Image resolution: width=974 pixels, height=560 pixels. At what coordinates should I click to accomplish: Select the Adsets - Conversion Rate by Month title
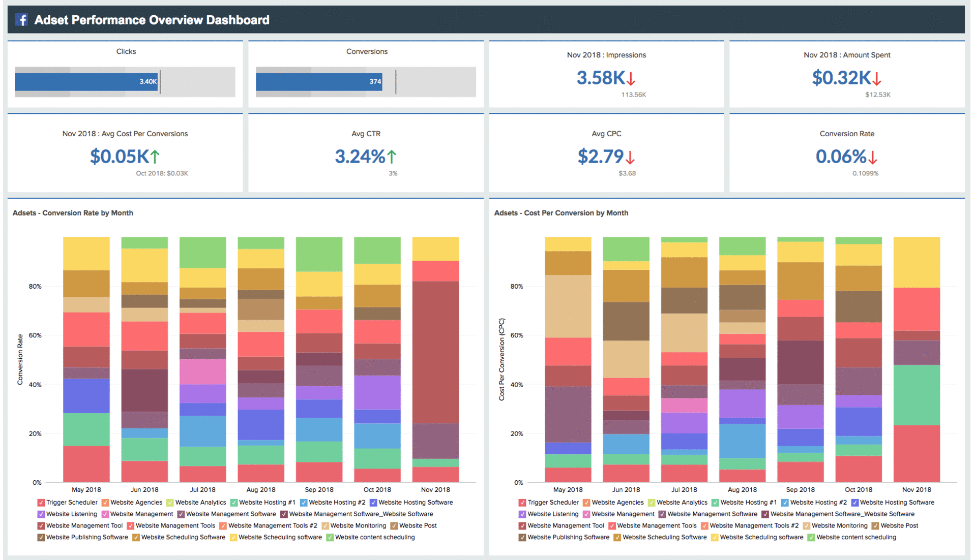click(x=73, y=213)
